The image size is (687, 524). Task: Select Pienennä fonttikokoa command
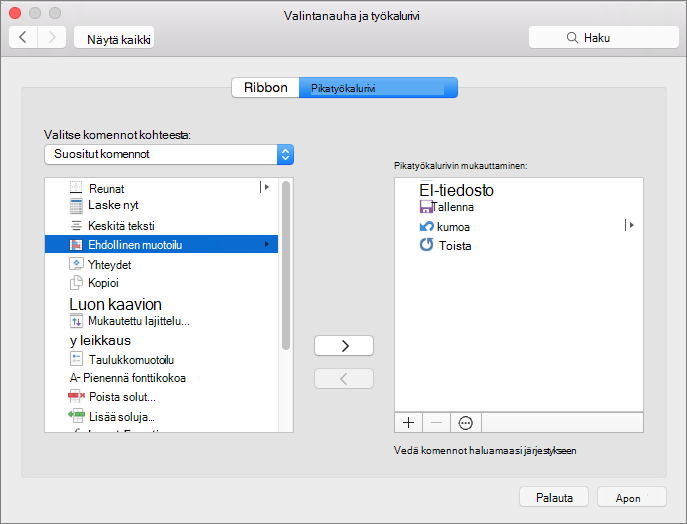[161, 378]
